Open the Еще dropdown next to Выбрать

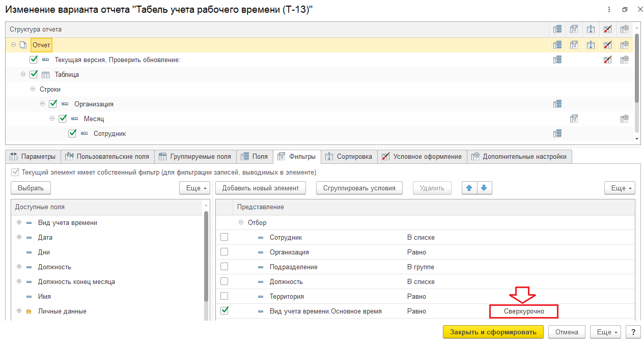(195, 188)
